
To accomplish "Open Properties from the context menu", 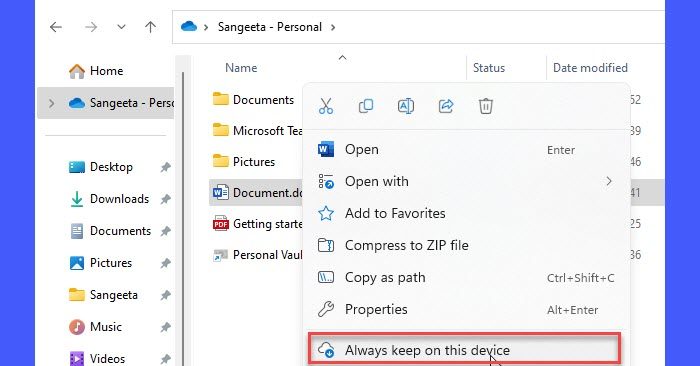I will point(466,309).
